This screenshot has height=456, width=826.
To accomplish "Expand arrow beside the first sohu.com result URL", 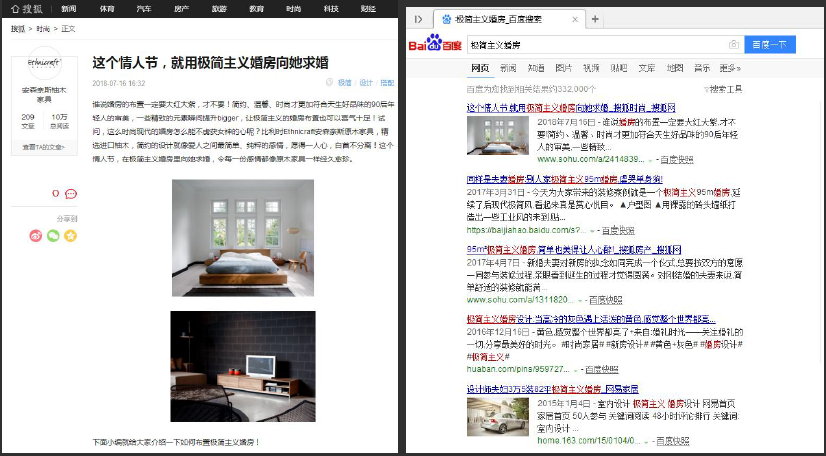I will pyautogui.click(x=650, y=159).
